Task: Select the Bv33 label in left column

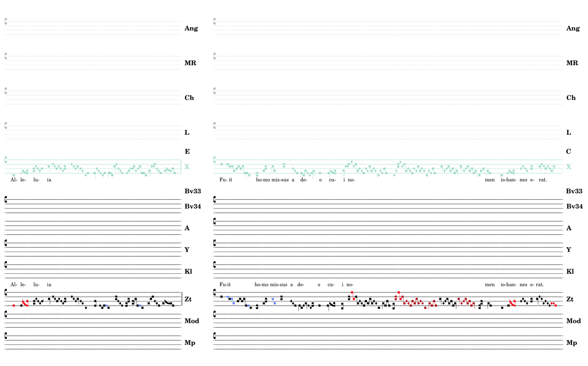Action: [x=192, y=191]
